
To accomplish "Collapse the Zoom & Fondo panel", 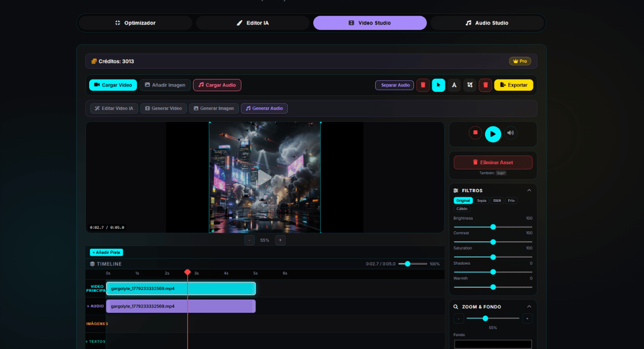I will point(529,307).
